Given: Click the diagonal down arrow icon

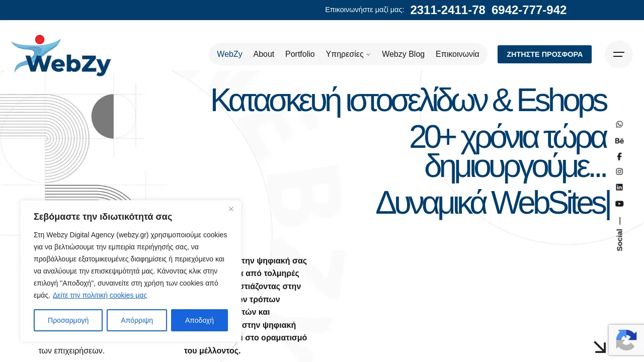Looking at the screenshot, I should tap(600, 347).
